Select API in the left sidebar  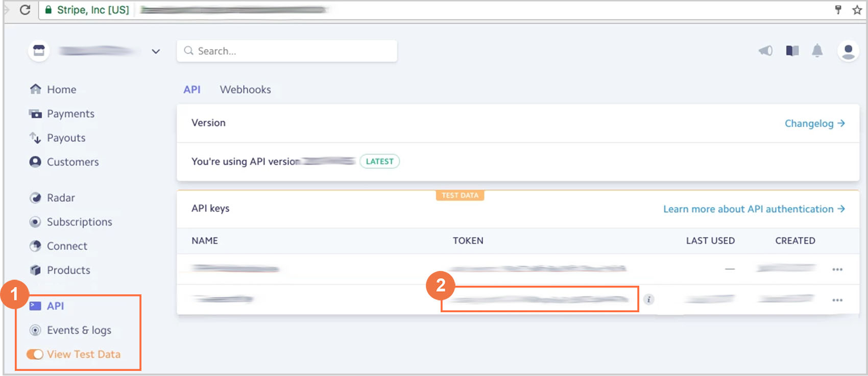click(46, 306)
